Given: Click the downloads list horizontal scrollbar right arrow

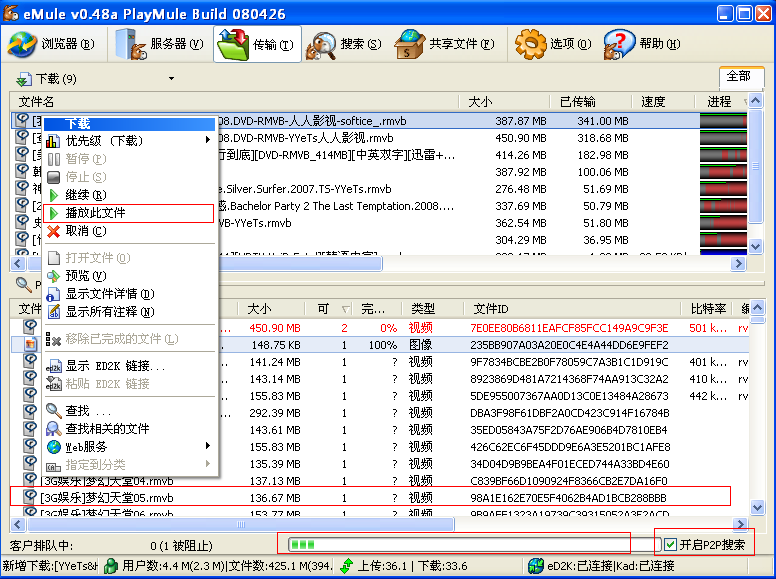Looking at the screenshot, I should pyautogui.click(x=738, y=264).
